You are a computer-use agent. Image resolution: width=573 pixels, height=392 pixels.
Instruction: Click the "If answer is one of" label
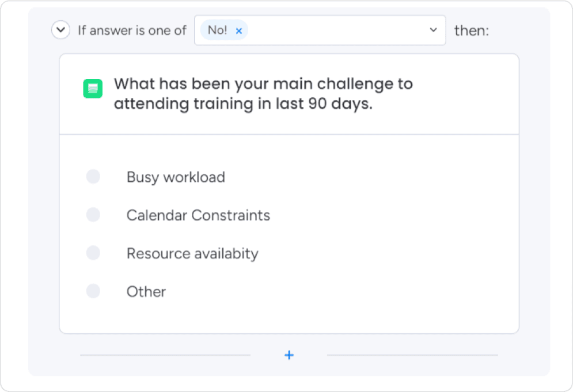(x=132, y=31)
